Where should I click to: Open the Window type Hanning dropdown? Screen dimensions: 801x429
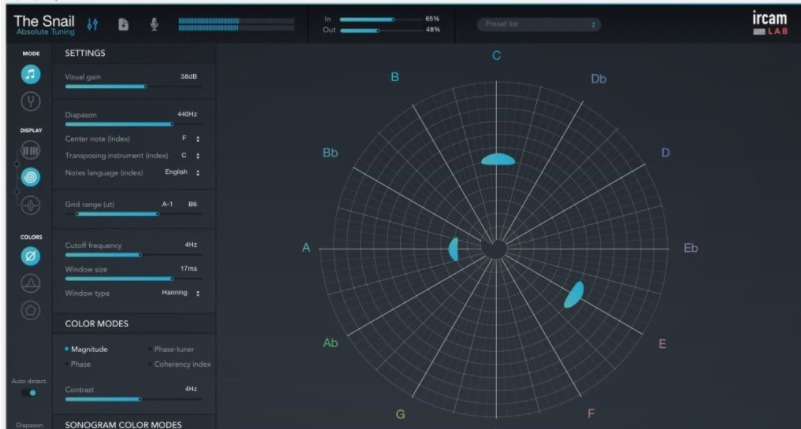pyautogui.click(x=181, y=293)
